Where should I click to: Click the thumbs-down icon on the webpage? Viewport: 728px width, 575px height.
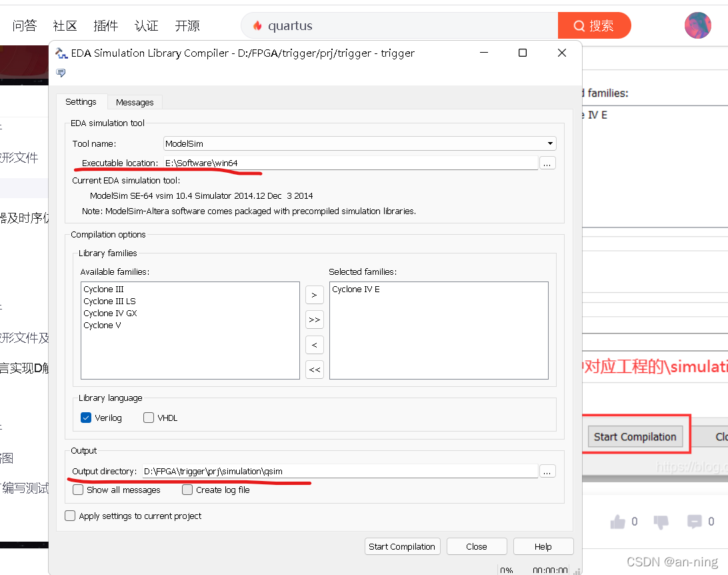point(661,522)
